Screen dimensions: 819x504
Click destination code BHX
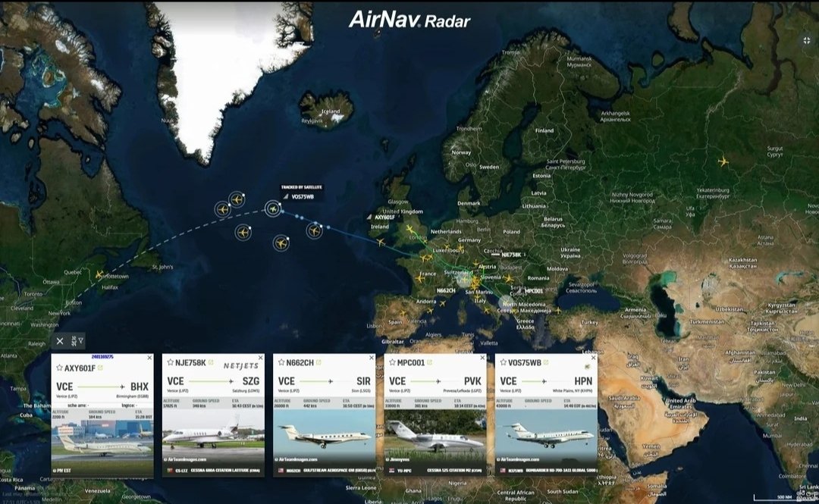(x=140, y=387)
